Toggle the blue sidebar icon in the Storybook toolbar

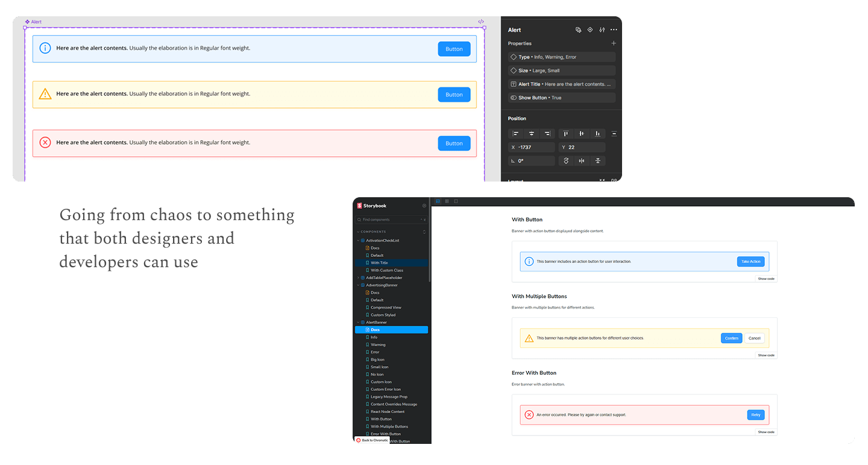(438, 201)
